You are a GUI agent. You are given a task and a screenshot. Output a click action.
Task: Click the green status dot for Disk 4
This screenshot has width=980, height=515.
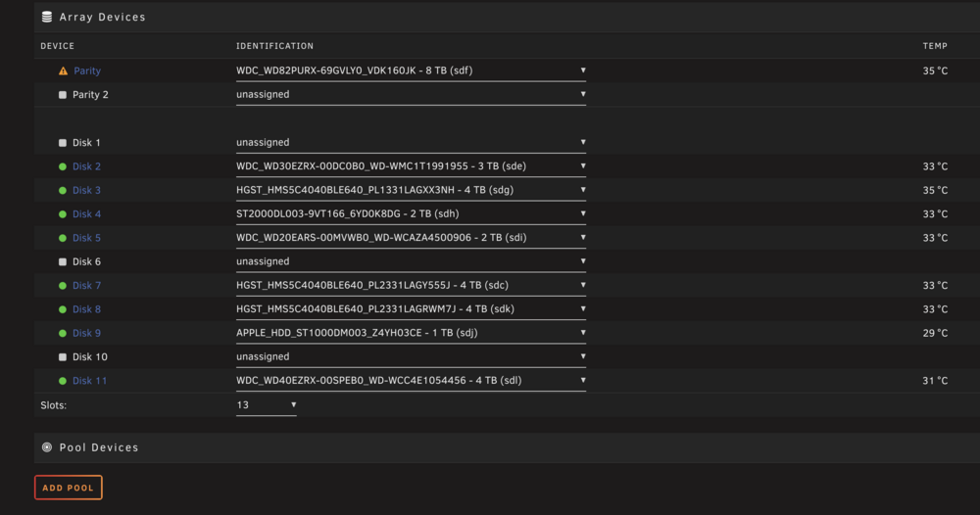coord(63,214)
